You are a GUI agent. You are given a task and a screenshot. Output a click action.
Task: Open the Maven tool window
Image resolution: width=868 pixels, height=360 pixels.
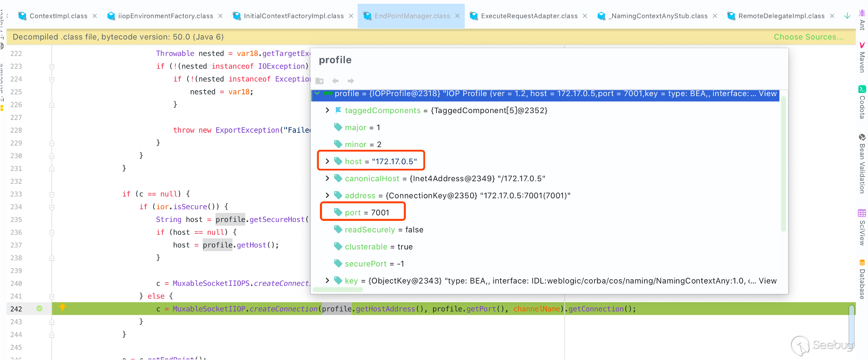click(x=862, y=57)
